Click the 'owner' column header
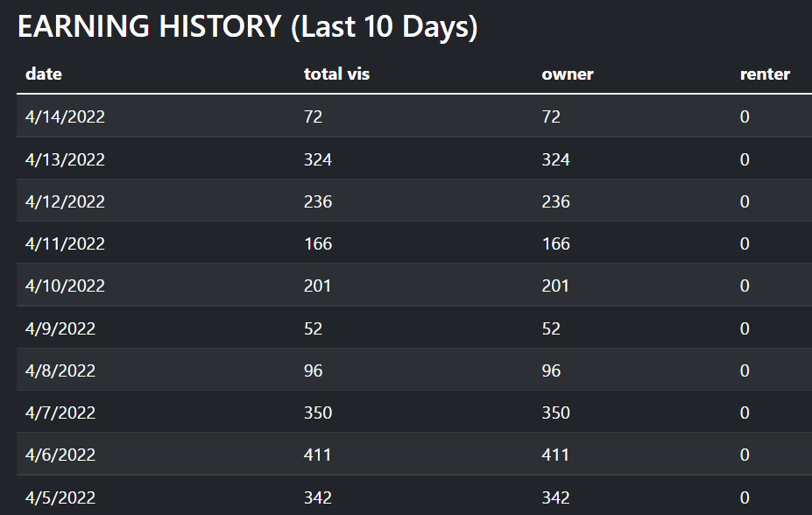This screenshot has height=515, width=812. (x=568, y=74)
